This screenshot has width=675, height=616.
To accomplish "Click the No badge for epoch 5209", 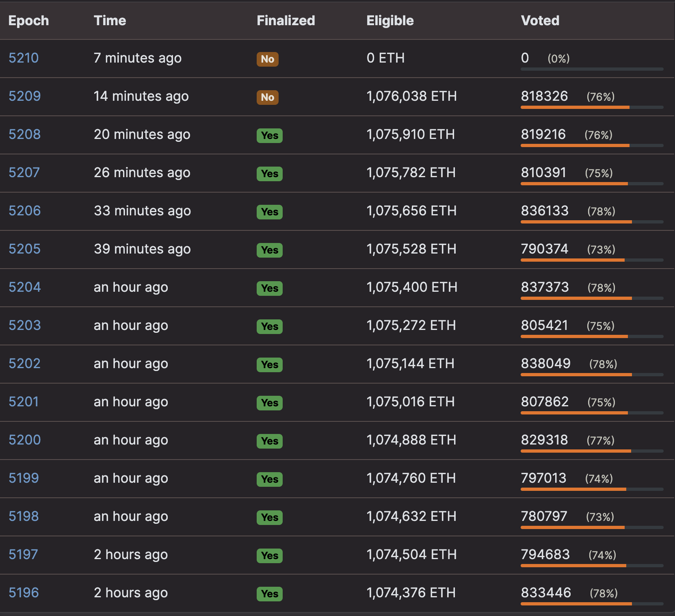I will (x=268, y=97).
